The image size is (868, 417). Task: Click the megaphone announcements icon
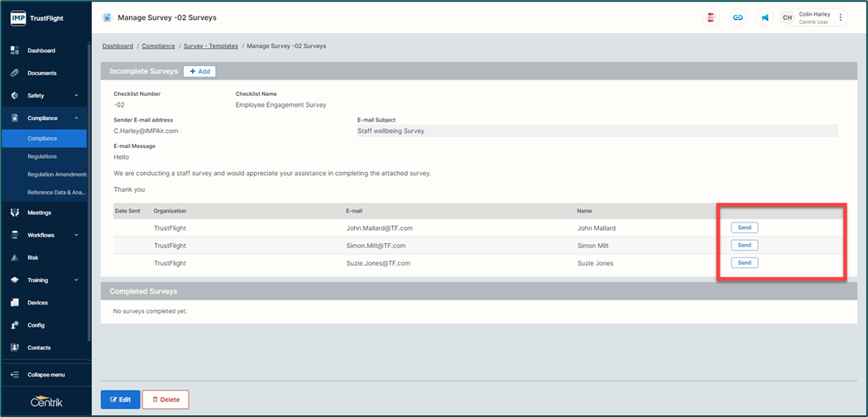tap(765, 17)
